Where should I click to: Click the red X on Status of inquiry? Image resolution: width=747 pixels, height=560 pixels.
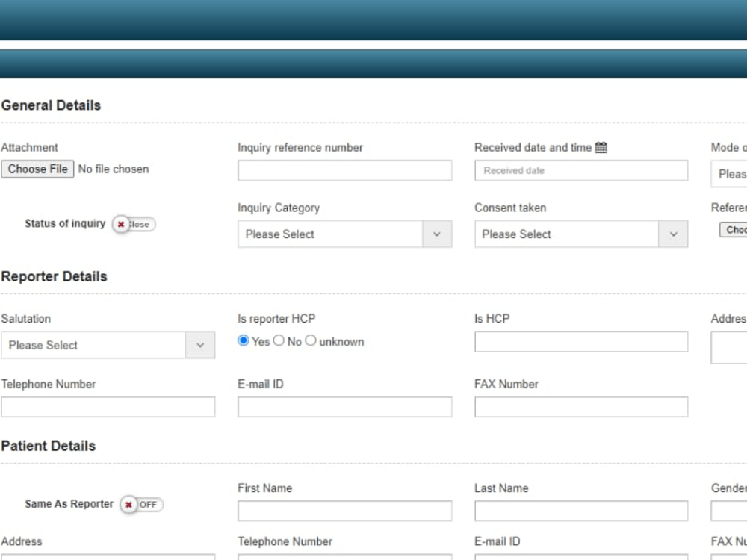(x=120, y=224)
